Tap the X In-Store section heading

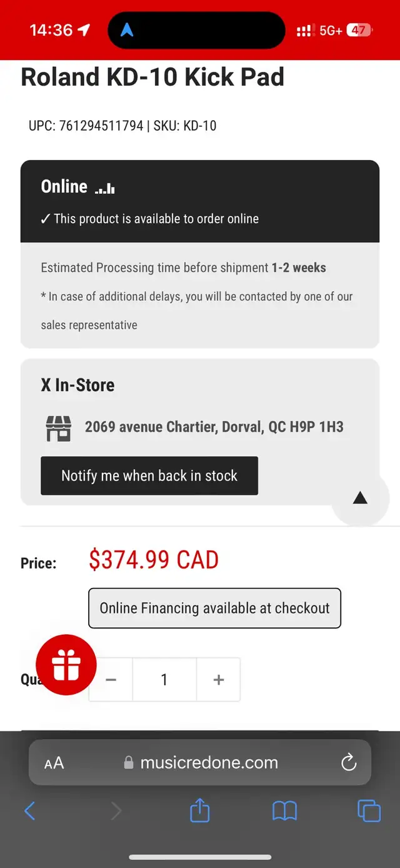pos(78,385)
